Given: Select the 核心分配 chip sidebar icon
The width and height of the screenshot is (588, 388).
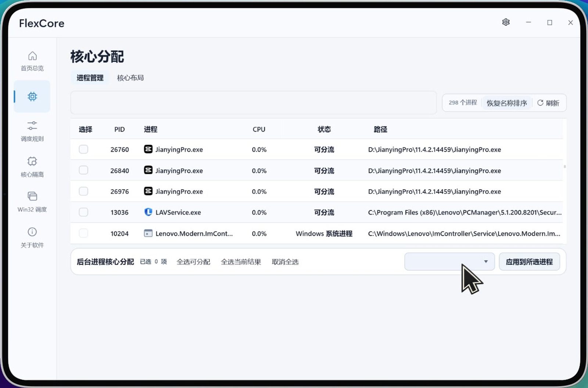Looking at the screenshot, I should pos(32,96).
